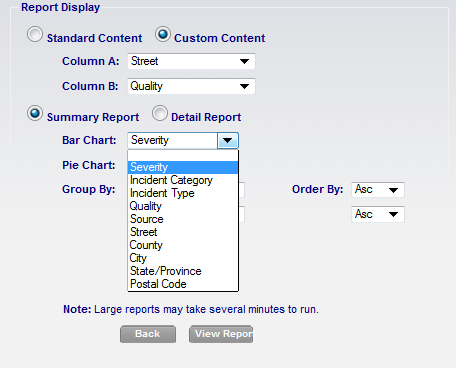This screenshot has height=368, width=456.
Task: Click the Bar Chart label
Action: 89,140
